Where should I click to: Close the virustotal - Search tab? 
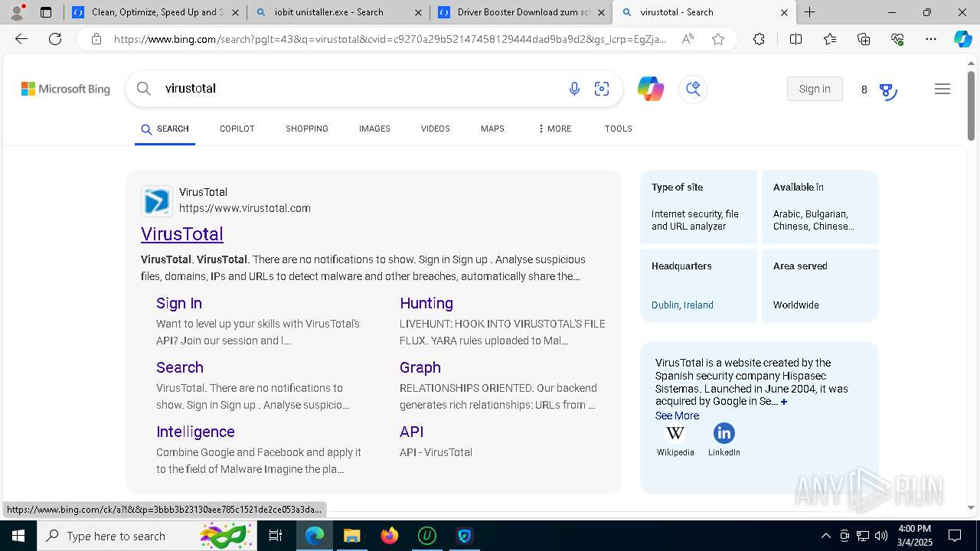click(784, 12)
